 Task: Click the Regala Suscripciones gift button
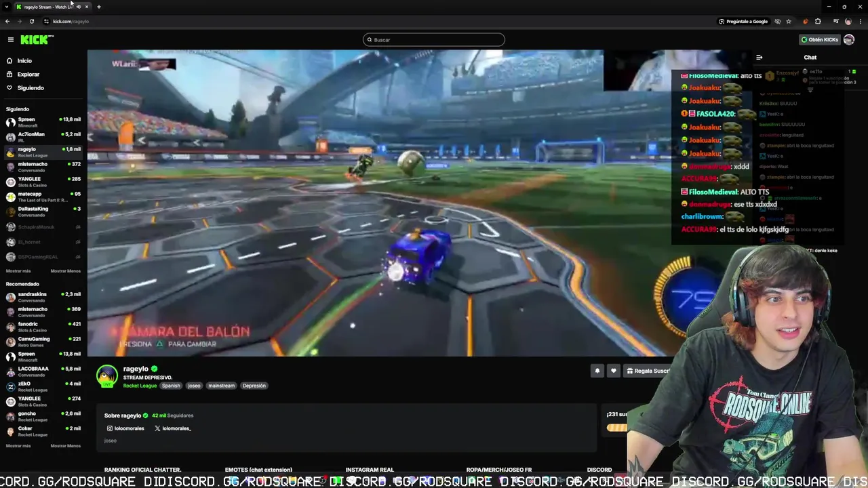click(x=648, y=371)
